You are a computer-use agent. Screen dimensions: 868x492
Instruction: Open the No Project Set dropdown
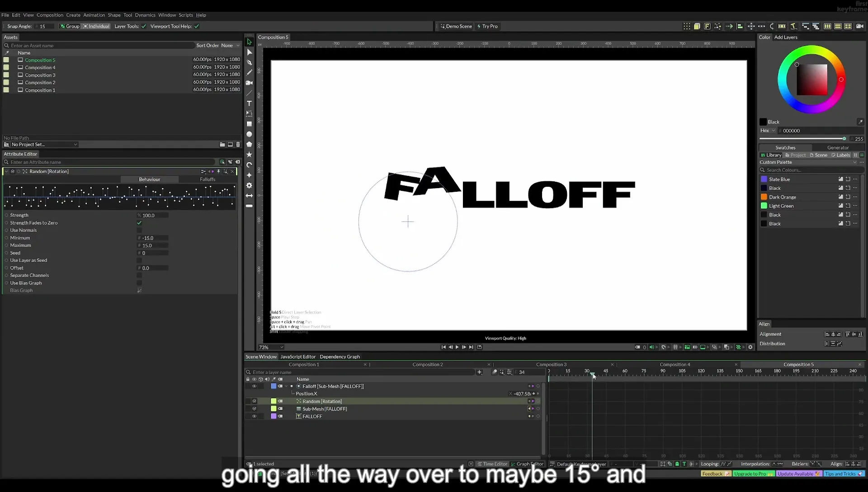point(41,145)
